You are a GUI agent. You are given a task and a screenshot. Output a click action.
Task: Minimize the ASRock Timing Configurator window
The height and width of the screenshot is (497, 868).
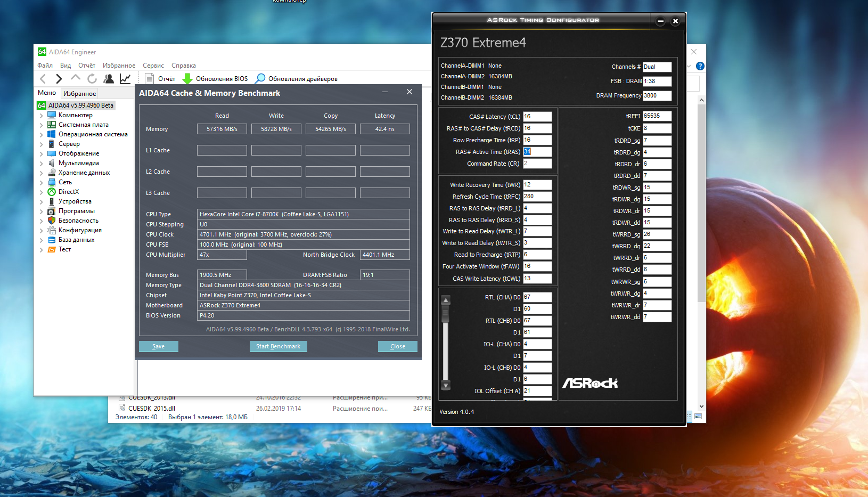660,21
